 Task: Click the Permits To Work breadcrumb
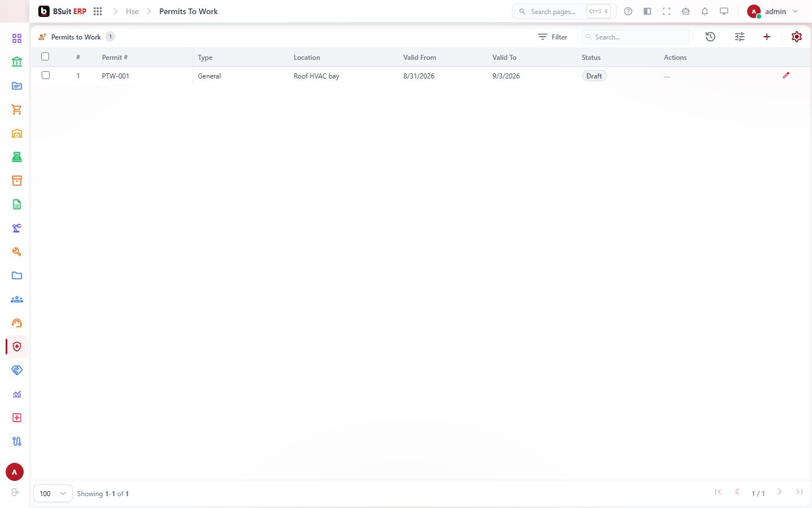pos(188,11)
